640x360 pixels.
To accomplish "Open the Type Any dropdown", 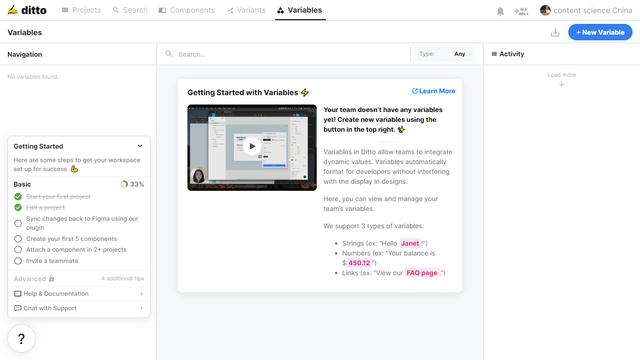I will (444, 54).
